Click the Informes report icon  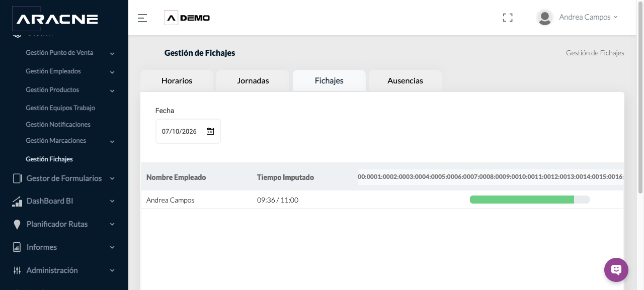[x=17, y=247]
